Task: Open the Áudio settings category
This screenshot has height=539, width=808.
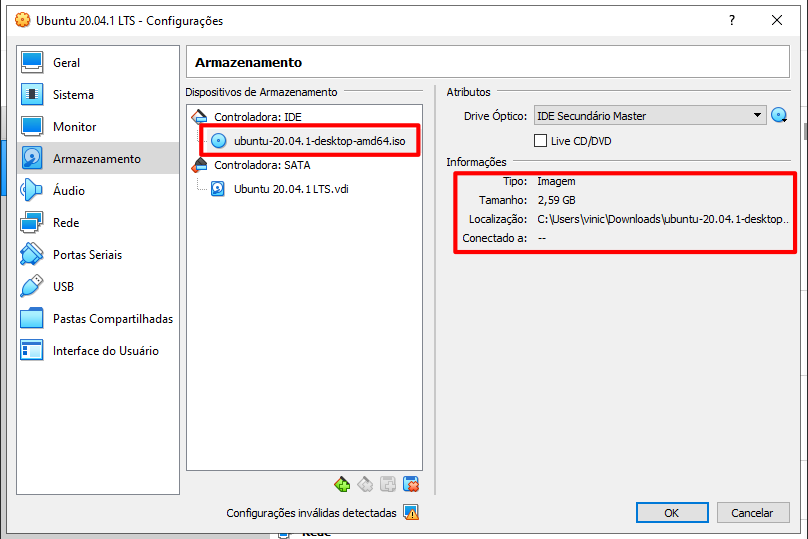Action: coord(98,191)
